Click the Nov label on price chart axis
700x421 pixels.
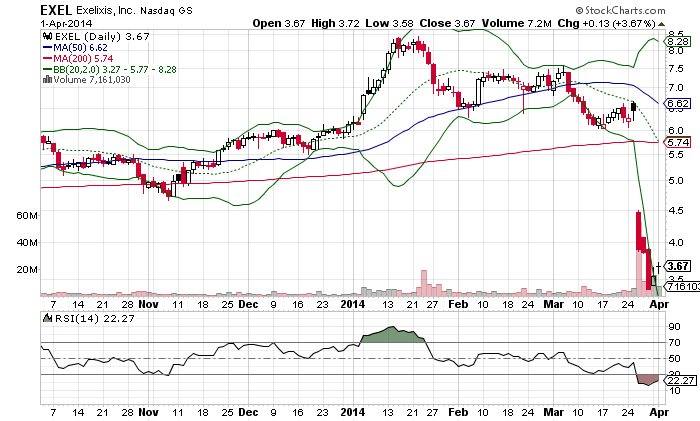coord(148,304)
